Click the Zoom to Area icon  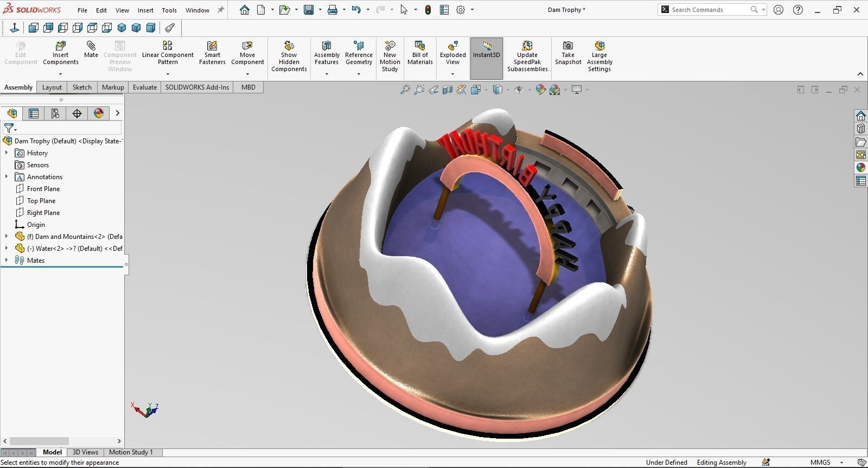coord(419,90)
